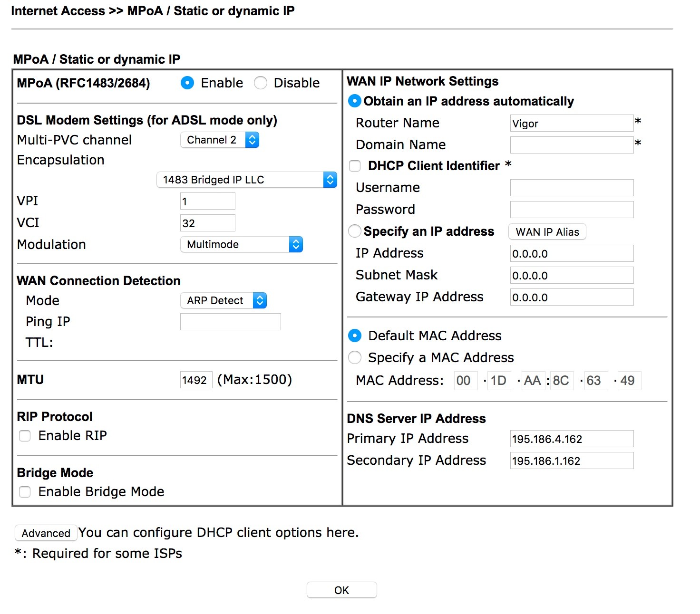
Task: Open the Encapsulation dropdown
Action: (246, 180)
